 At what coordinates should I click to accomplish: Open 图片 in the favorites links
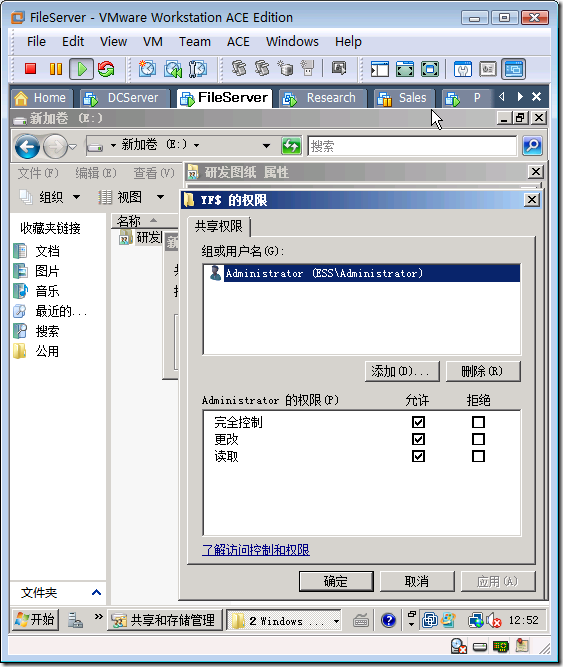pos(47,271)
